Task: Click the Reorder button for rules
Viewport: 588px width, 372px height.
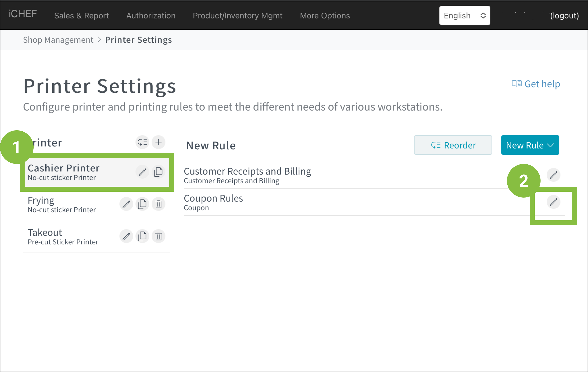Action: click(x=453, y=145)
